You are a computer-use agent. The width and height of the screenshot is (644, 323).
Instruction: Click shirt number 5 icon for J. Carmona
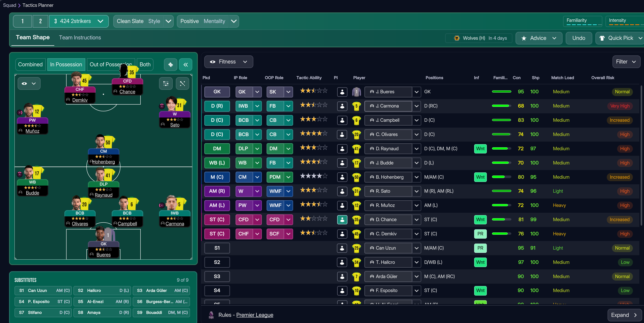click(x=357, y=106)
